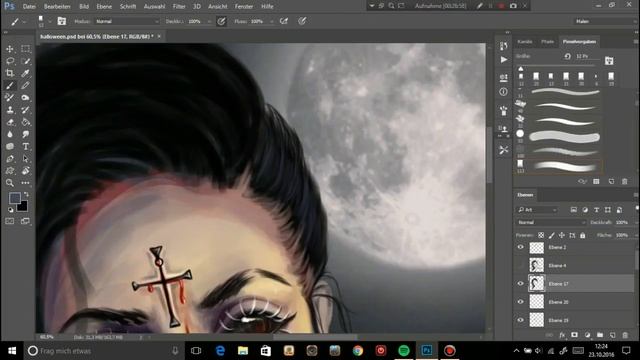
Task: Open the Brush panel icon in side strip
Action: (504, 111)
